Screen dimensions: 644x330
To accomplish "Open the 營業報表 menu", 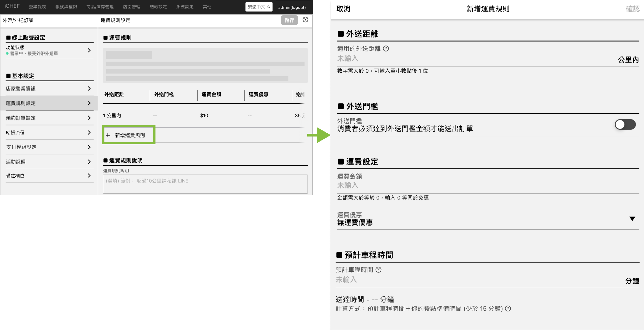I will point(37,7).
